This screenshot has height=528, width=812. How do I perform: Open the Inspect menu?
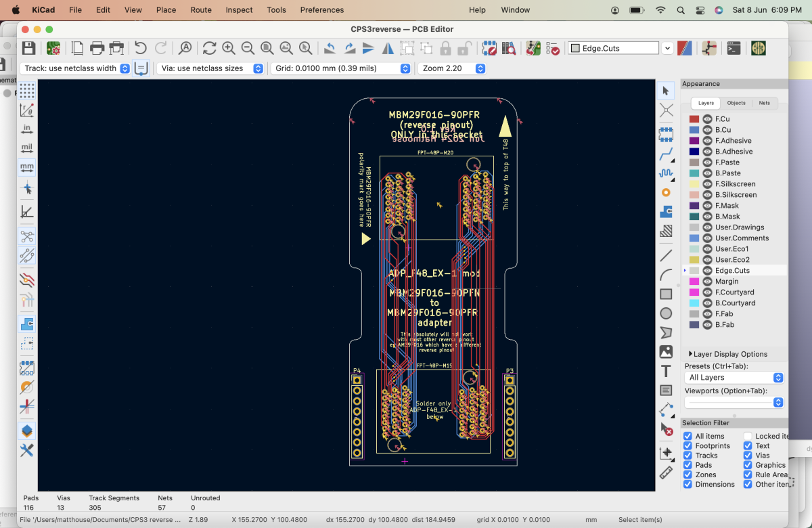[239, 10]
